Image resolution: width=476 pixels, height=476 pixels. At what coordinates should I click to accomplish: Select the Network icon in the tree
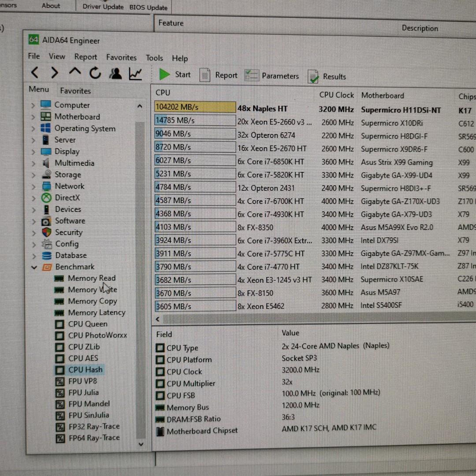click(46, 186)
